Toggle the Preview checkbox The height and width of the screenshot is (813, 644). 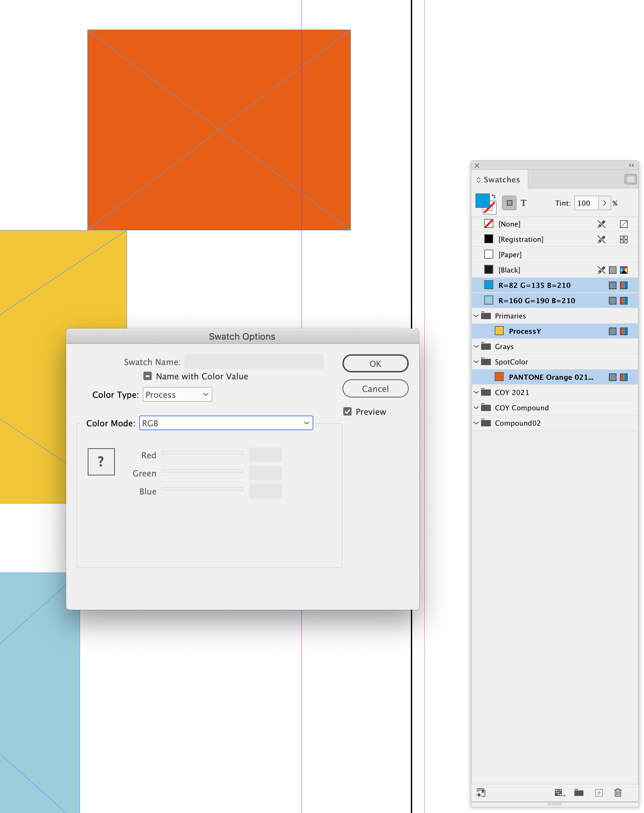347,411
